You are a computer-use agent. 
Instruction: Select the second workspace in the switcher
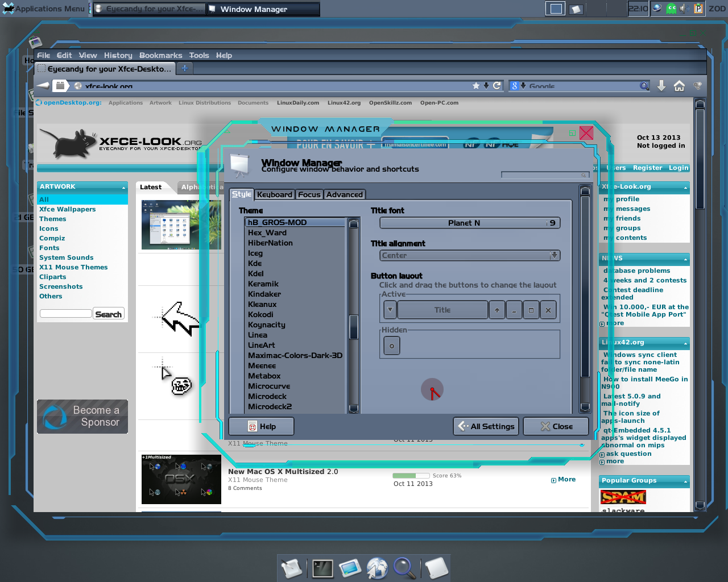coord(576,9)
